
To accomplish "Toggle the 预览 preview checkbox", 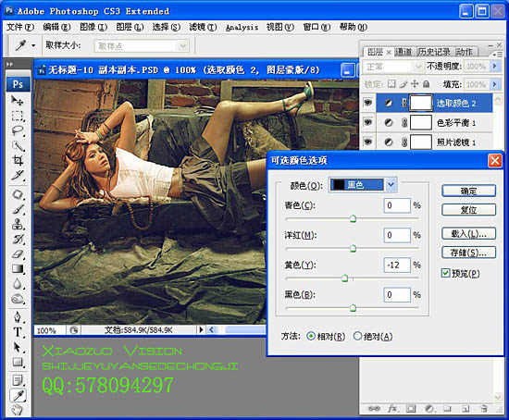I will coord(445,273).
